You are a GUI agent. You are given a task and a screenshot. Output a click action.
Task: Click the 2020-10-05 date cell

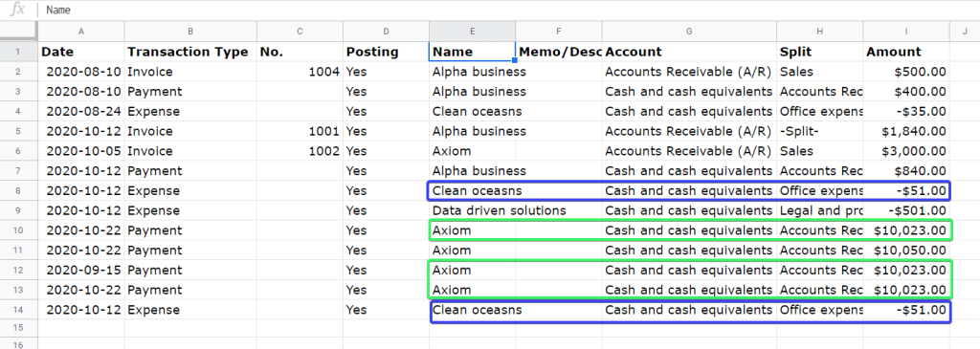click(x=81, y=151)
